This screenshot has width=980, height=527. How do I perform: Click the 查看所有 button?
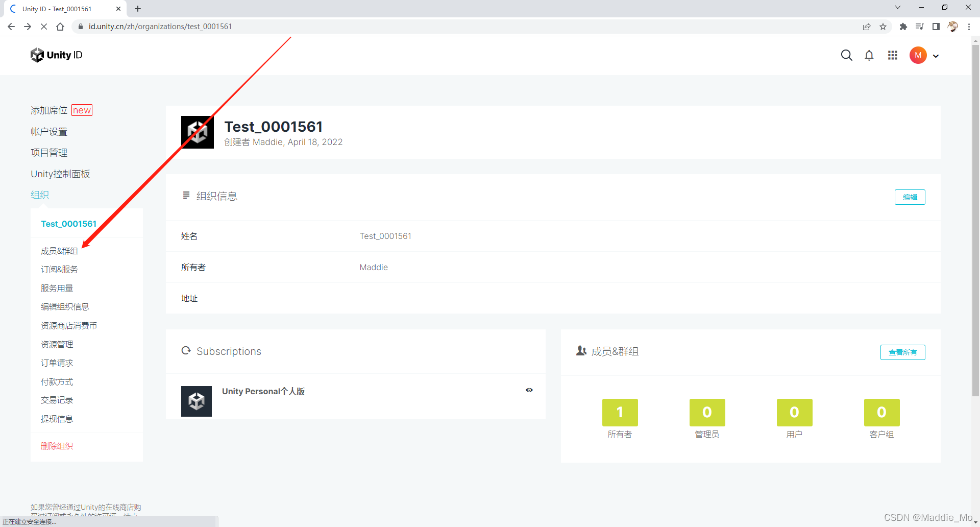click(x=902, y=352)
